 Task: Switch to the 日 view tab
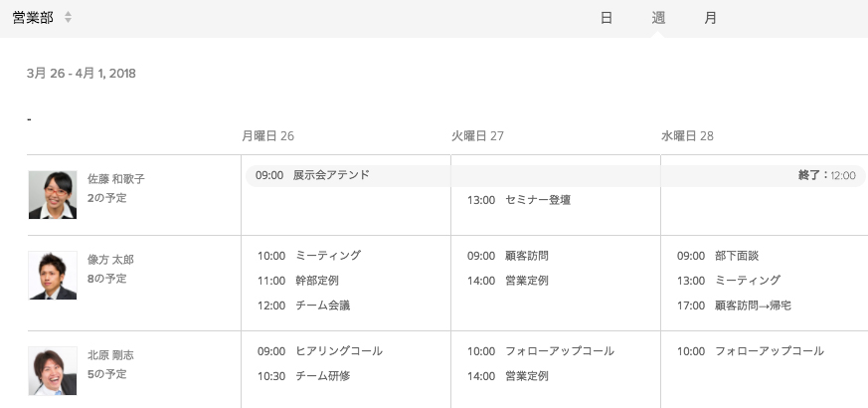[607, 18]
